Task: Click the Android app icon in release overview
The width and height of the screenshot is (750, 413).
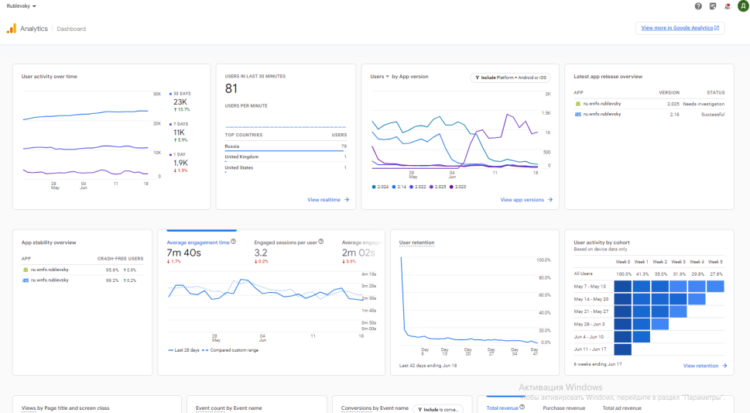Action: [x=577, y=103]
